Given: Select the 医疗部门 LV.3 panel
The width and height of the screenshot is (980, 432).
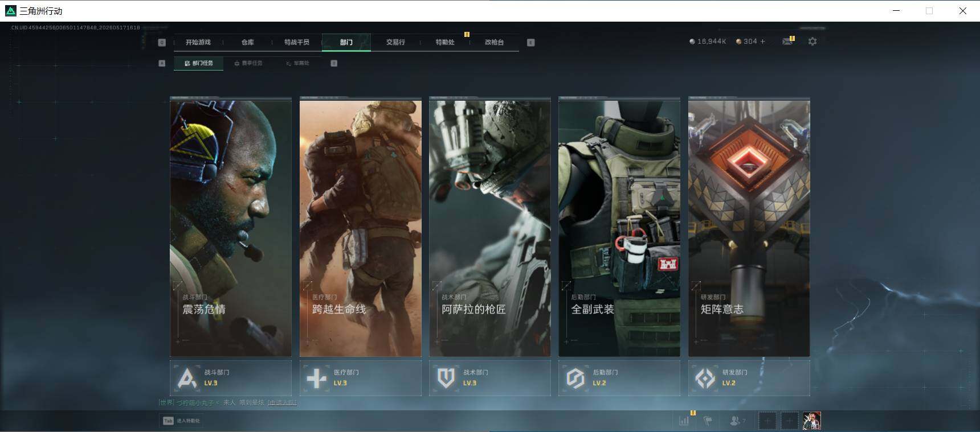Looking at the screenshot, I should 361,378.
